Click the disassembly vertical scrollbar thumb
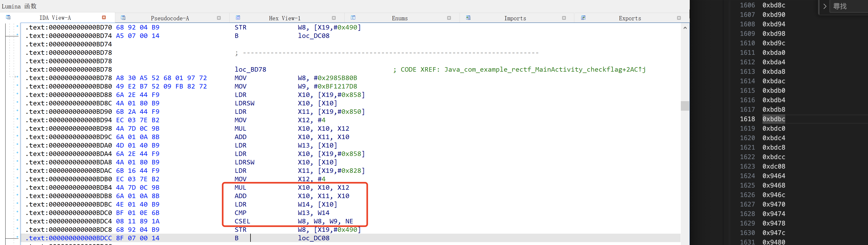Viewport: 868px width, 245px height. (685, 106)
